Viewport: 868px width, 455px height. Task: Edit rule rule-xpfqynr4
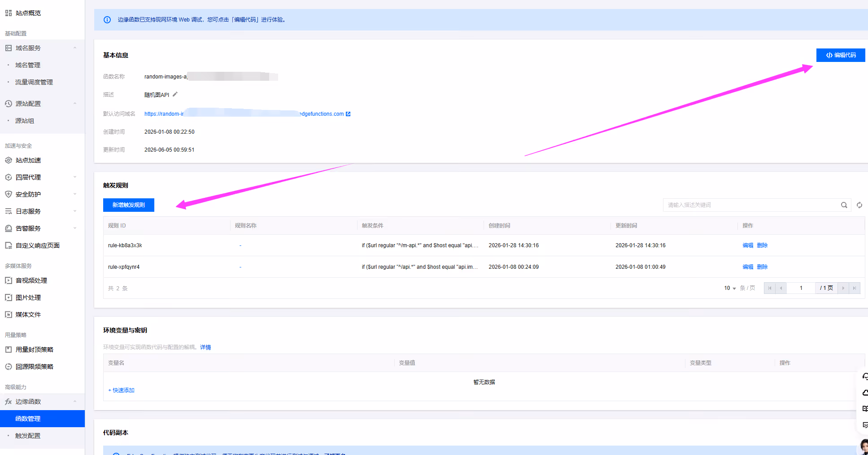pyautogui.click(x=748, y=267)
